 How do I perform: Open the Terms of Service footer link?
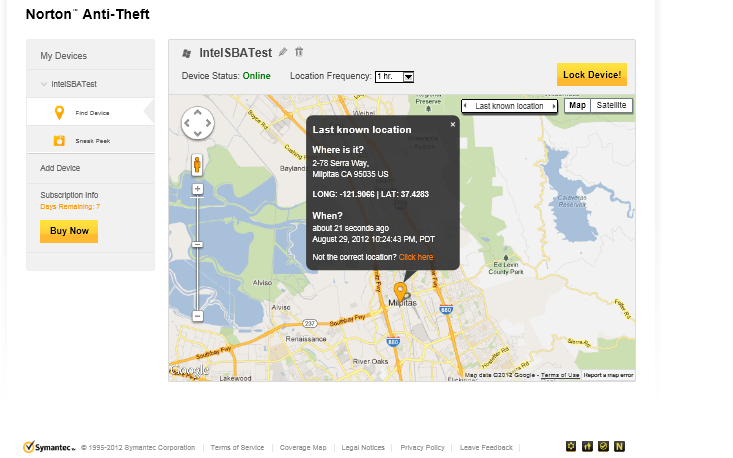point(237,447)
